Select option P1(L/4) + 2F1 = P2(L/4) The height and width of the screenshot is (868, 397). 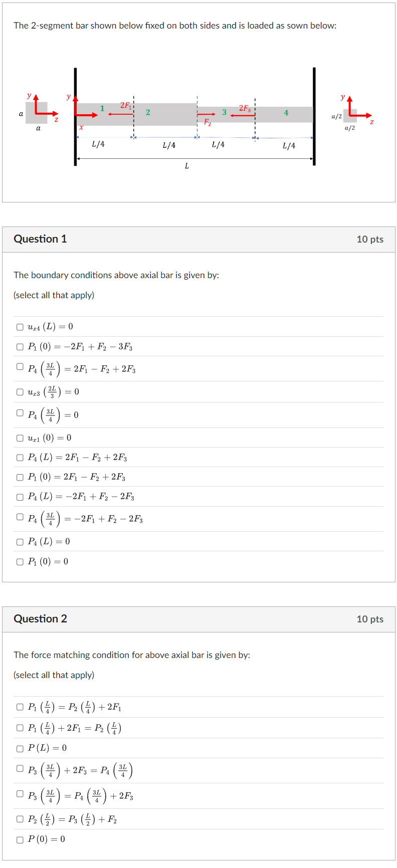point(20,728)
